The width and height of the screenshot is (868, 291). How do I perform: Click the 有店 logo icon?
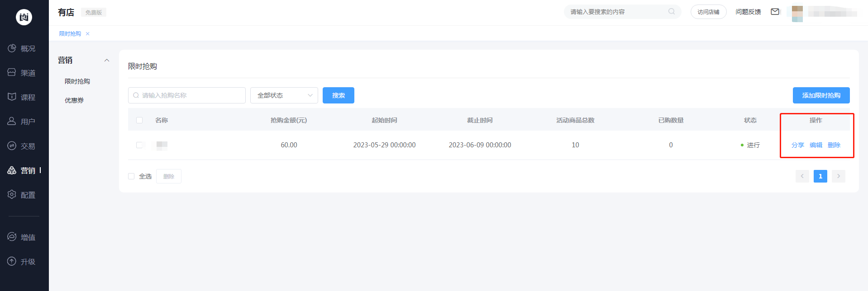[24, 17]
